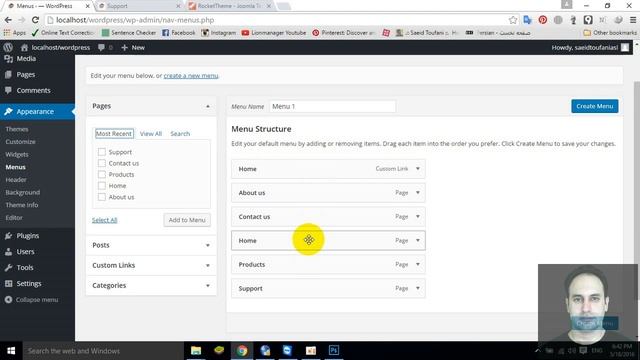This screenshot has width=640, height=360.
Task: Click the browser address bar
Action: [278, 20]
